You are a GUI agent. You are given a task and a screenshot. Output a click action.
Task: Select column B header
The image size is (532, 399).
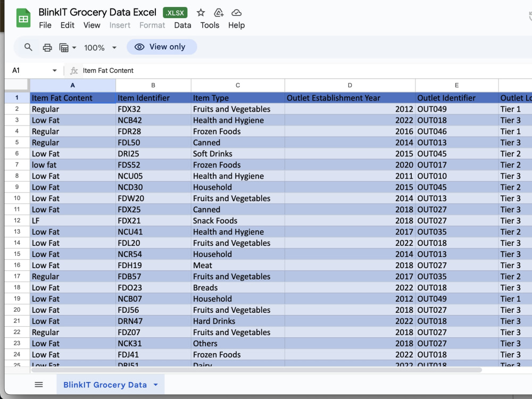[x=153, y=85]
